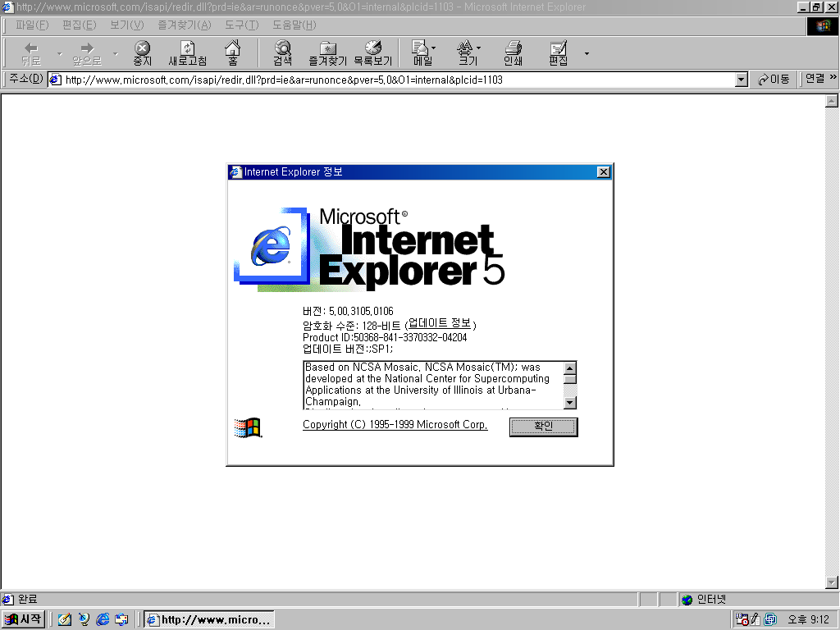
Task: Follow the 업데이트 정보 link
Action: tap(440, 323)
